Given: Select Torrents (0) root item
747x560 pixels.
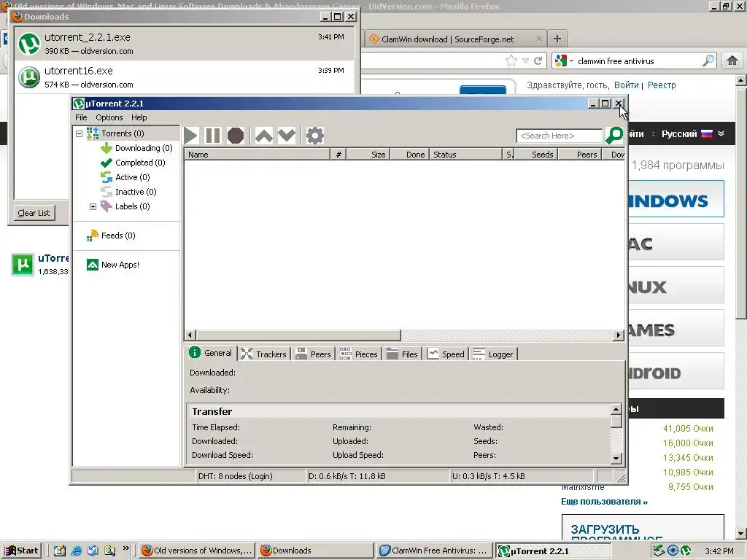Looking at the screenshot, I should (115, 134).
